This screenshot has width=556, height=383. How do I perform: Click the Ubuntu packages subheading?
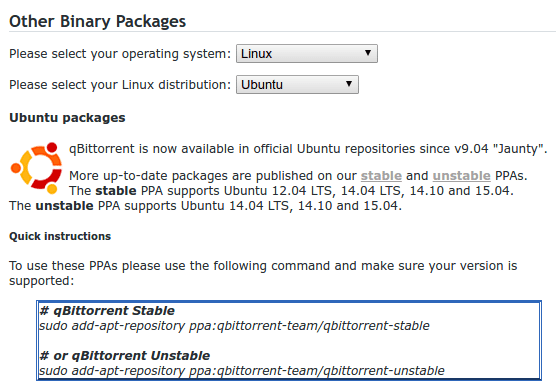(x=67, y=117)
